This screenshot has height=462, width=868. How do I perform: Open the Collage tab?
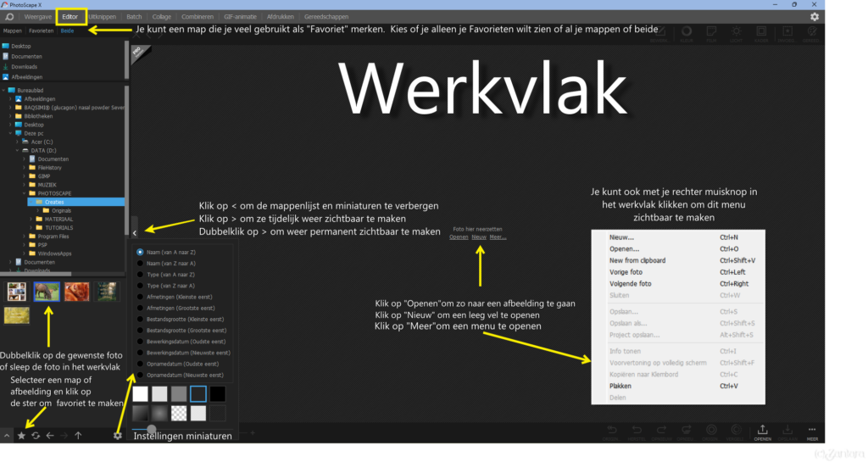point(162,17)
